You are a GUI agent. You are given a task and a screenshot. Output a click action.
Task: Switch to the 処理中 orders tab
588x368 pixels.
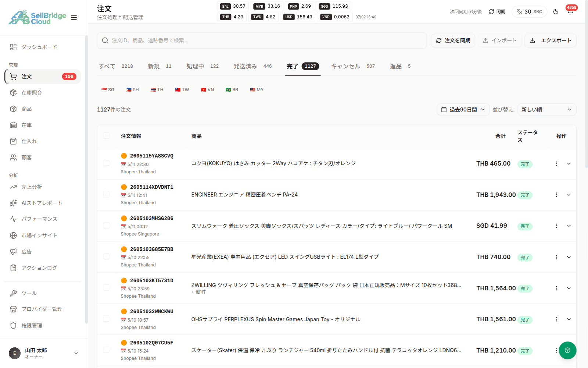tap(202, 66)
